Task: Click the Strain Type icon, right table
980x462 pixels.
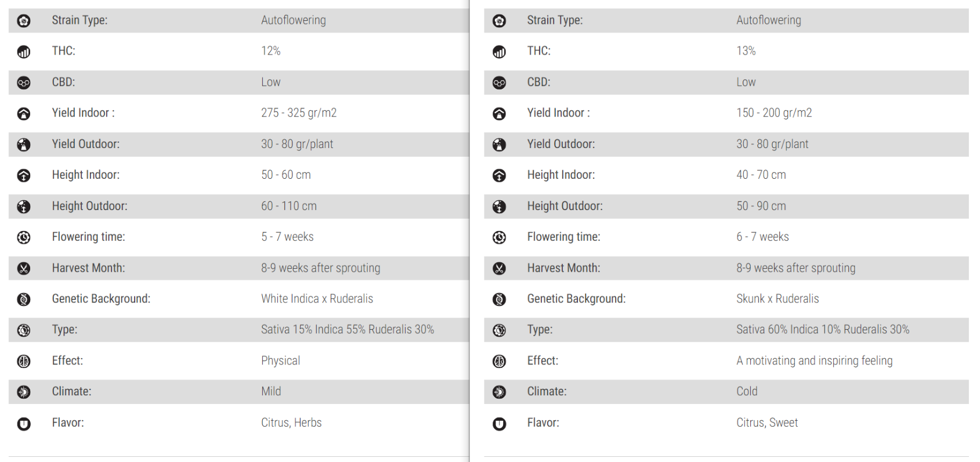Action: 499,21
